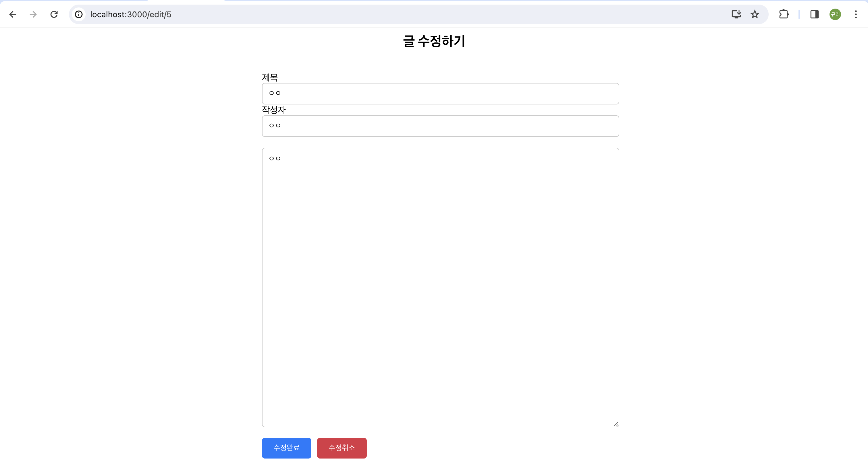The height and width of the screenshot is (470, 868).
Task: Open the extensions puzzle icon
Action: click(784, 14)
